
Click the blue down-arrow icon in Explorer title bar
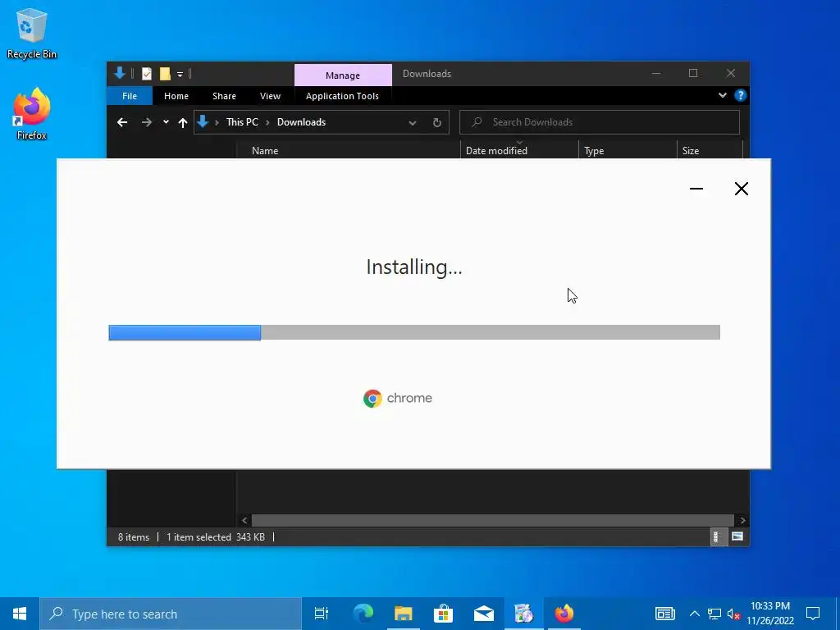click(120, 73)
